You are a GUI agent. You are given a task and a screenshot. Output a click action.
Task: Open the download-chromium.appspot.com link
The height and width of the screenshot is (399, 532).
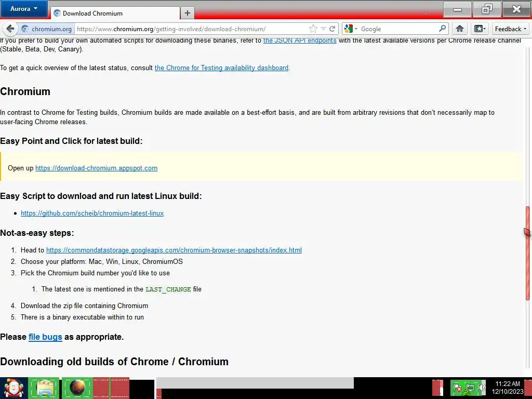[96, 168]
